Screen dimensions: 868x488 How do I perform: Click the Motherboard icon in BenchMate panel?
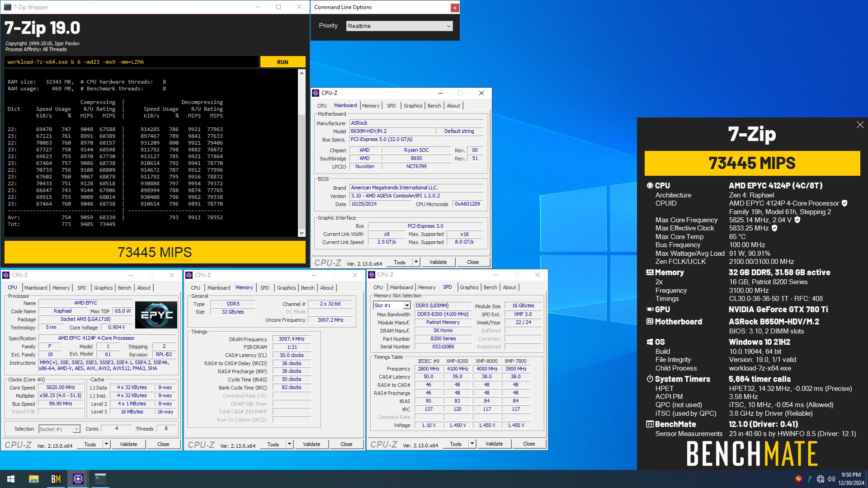[650, 322]
